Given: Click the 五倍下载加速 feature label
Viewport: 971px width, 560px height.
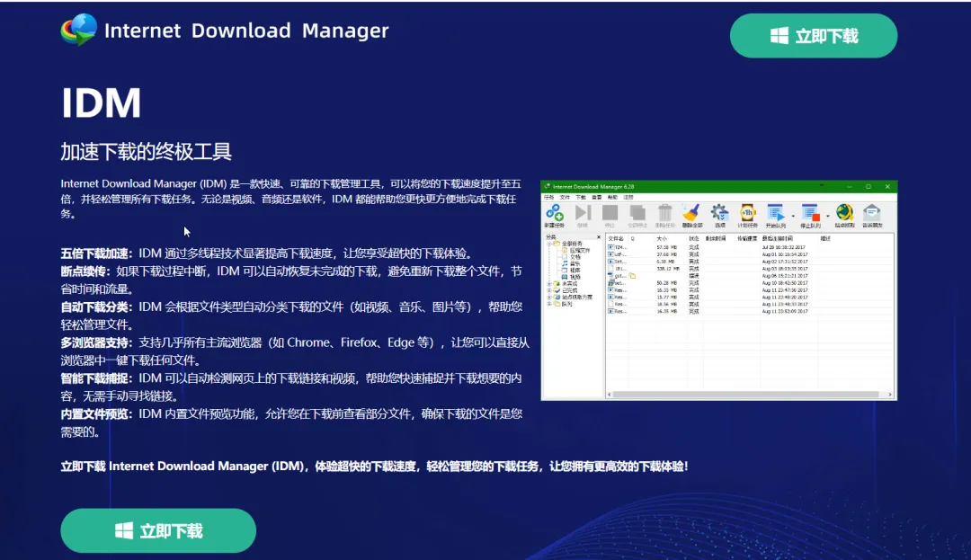Looking at the screenshot, I should (96, 253).
